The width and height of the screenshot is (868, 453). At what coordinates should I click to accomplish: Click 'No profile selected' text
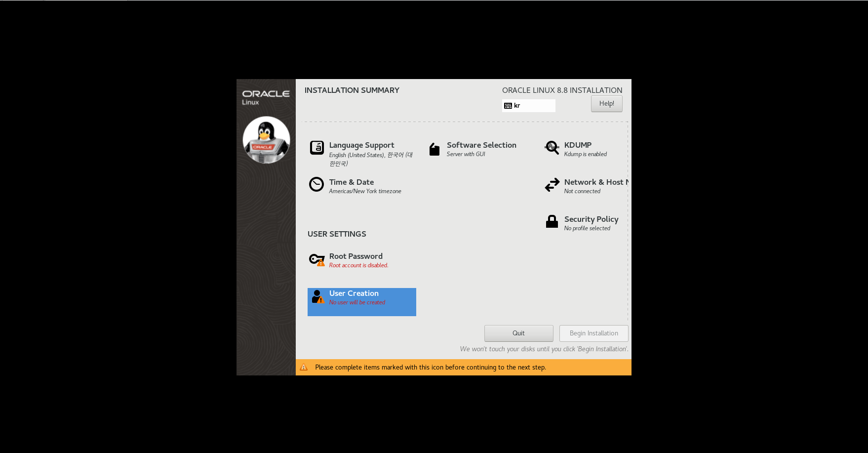(x=588, y=228)
